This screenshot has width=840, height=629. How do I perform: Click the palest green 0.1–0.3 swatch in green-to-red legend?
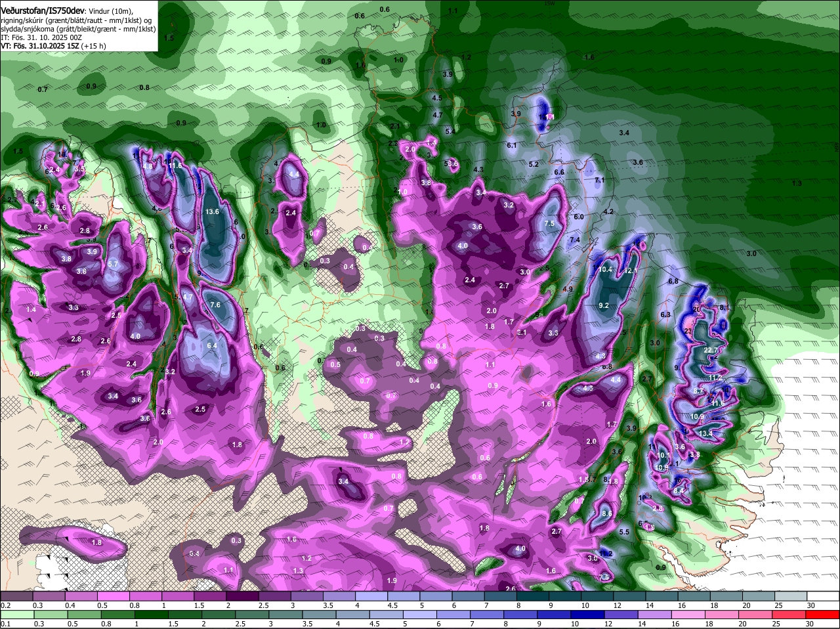pos(18,614)
